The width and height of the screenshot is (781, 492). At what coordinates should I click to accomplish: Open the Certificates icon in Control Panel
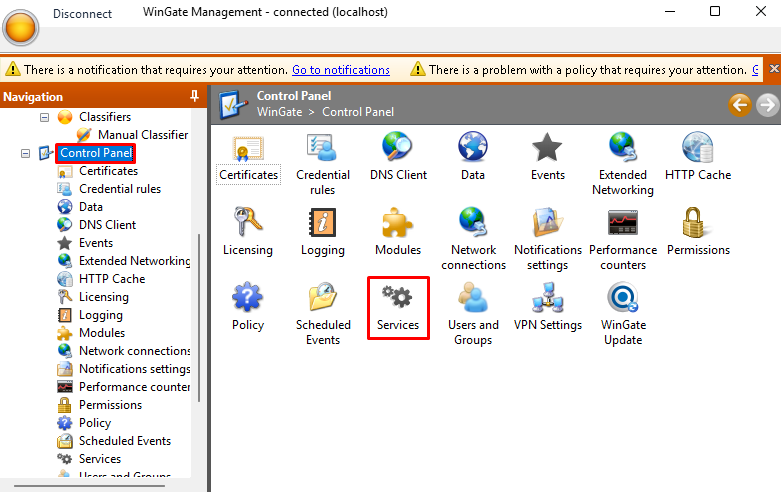point(248,148)
